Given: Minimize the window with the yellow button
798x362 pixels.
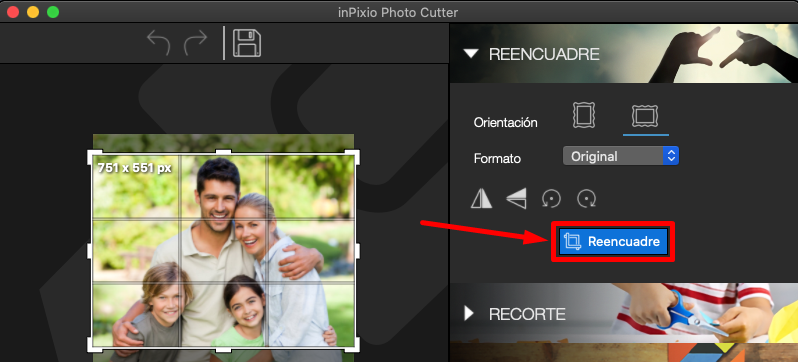Looking at the screenshot, I should 33,12.
